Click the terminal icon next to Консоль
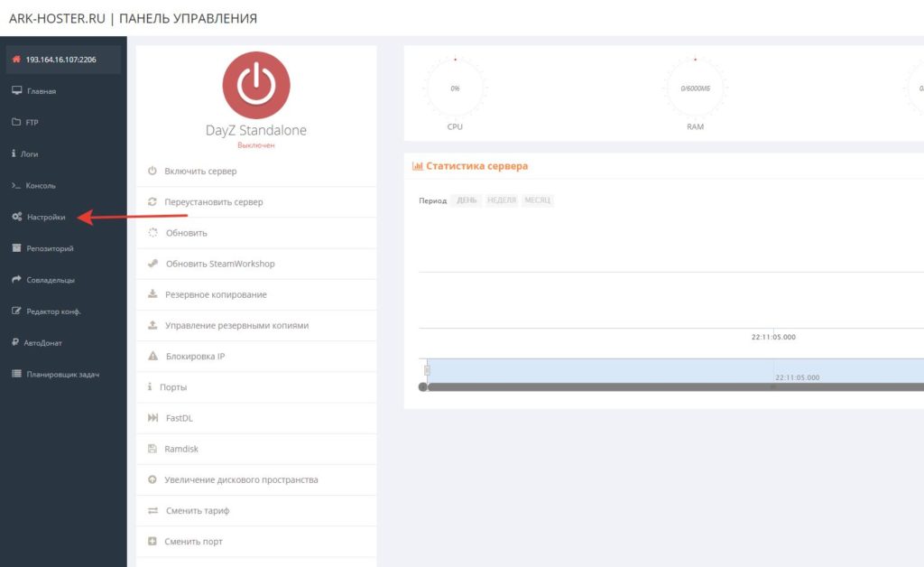Viewport: 924px width, 567px height. (16, 185)
